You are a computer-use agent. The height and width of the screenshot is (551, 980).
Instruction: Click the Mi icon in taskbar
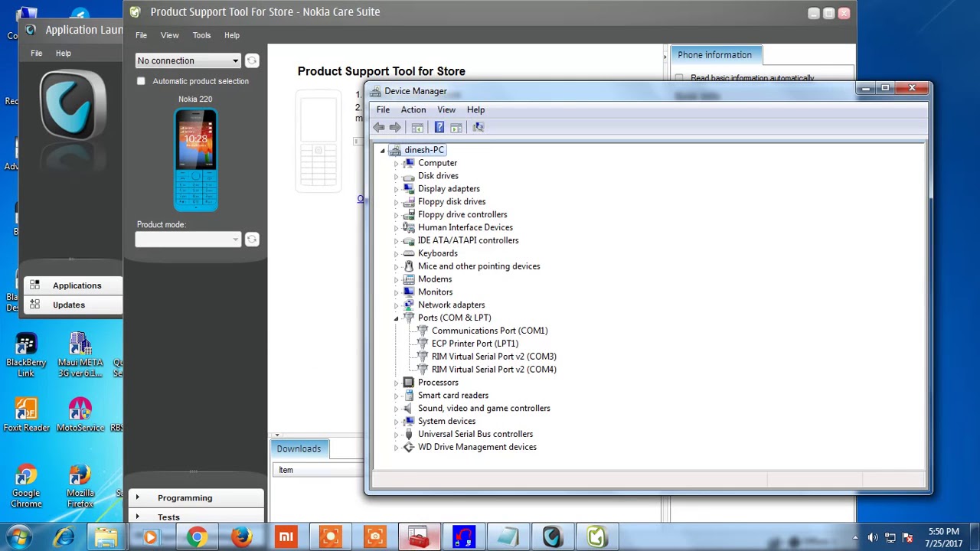click(x=286, y=537)
